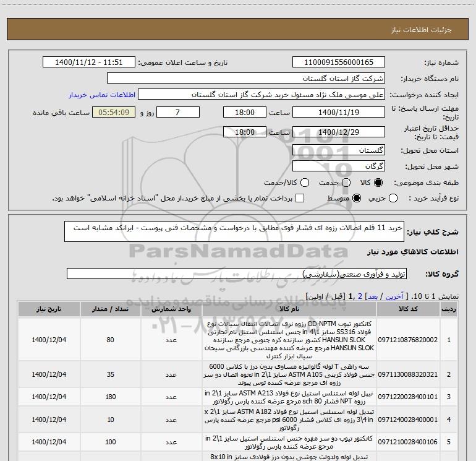Viewport: 476px width, 461px height.
Task: Click quantity 100 in row 5
Action: 110,442
